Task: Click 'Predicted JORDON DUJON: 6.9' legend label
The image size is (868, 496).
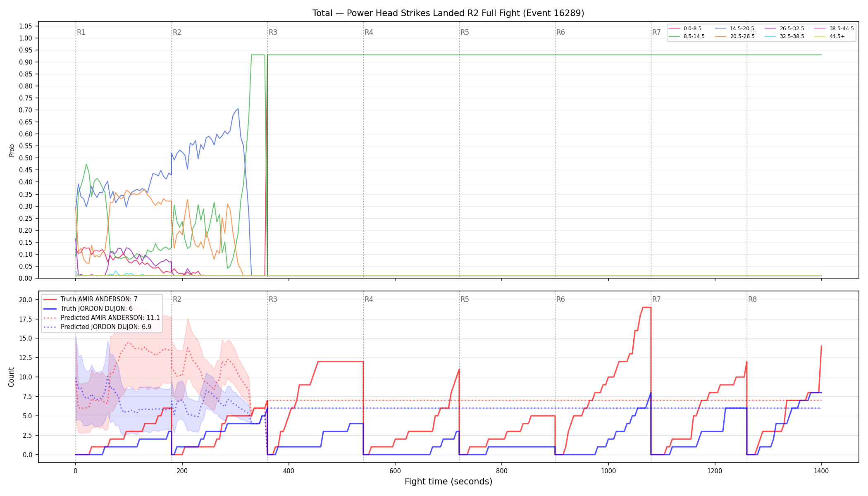Action: coord(106,327)
